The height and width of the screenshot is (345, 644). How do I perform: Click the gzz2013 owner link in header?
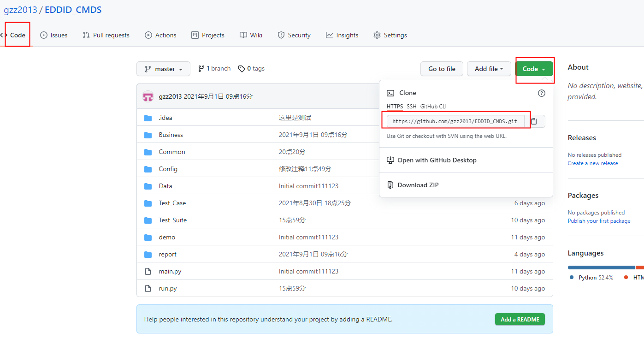20,10
